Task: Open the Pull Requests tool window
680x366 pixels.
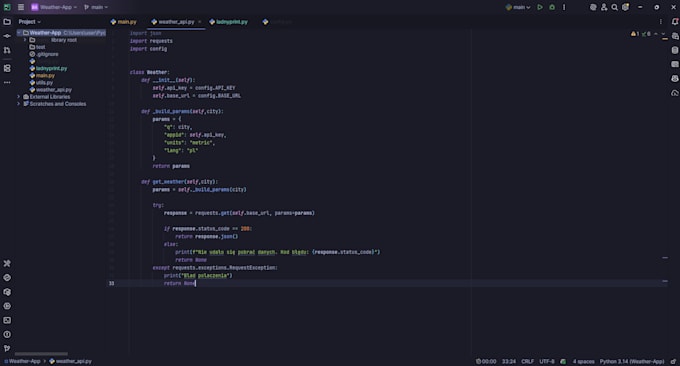Action: point(7,50)
